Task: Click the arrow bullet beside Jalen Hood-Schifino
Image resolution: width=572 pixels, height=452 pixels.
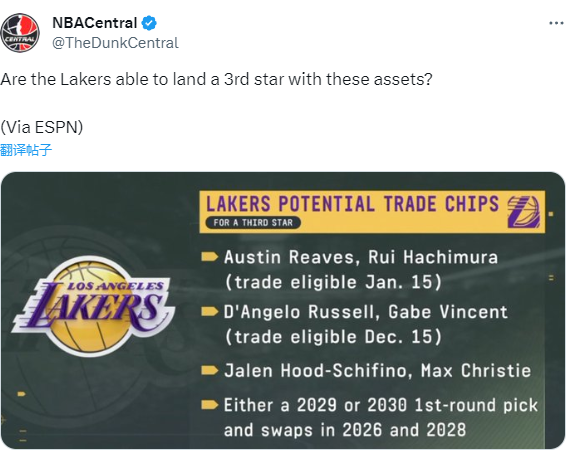Action: point(210,371)
